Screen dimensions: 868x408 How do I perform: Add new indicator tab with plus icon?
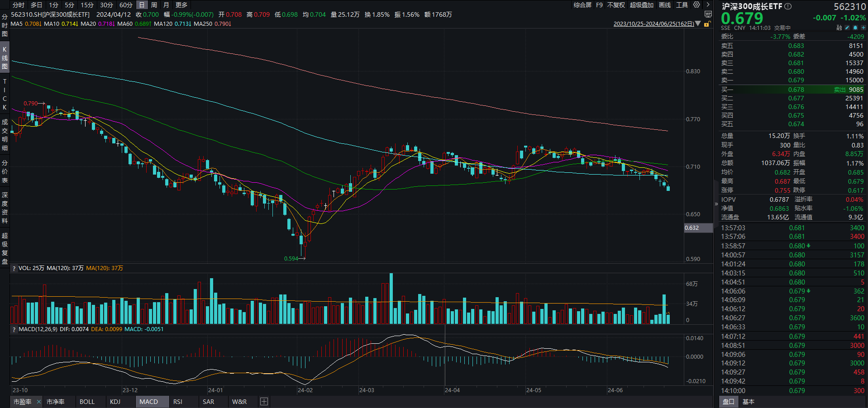[264, 402]
